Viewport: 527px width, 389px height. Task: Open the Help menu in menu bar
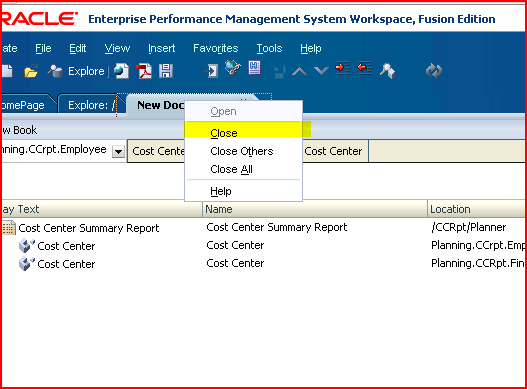pyautogui.click(x=311, y=48)
